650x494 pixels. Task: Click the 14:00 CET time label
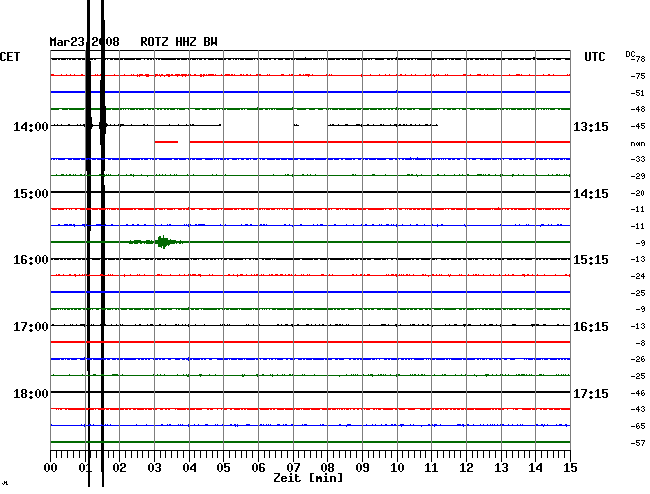[31, 126]
